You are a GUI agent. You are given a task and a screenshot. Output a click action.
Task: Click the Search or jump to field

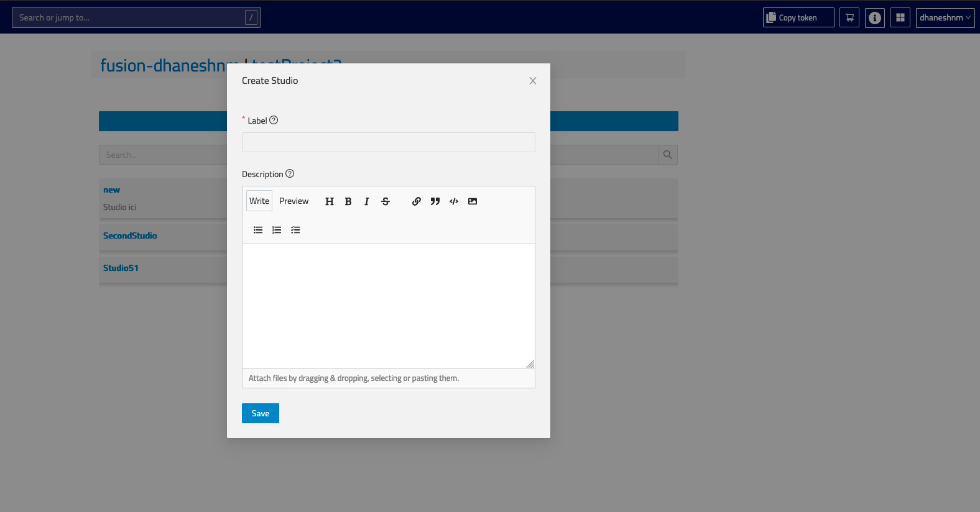pyautogui.click(x=136, y=17)
